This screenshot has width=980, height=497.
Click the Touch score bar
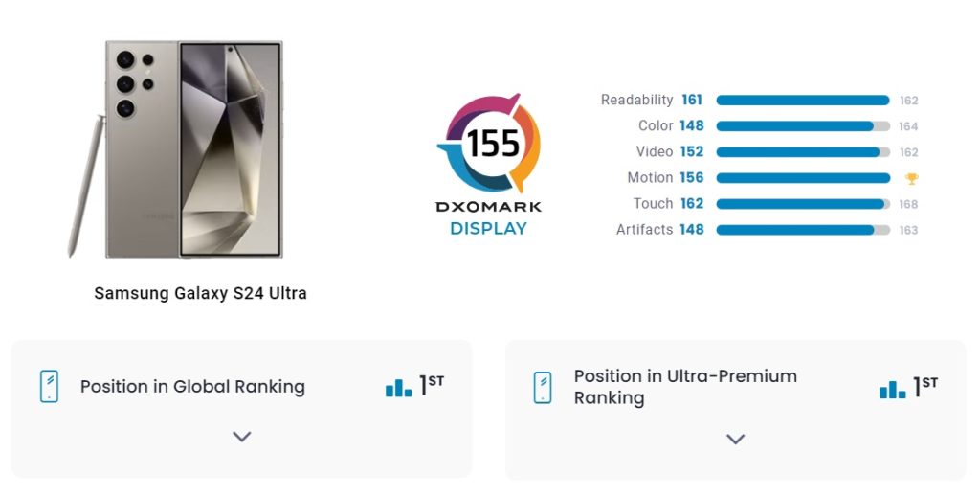coord(803,204)
